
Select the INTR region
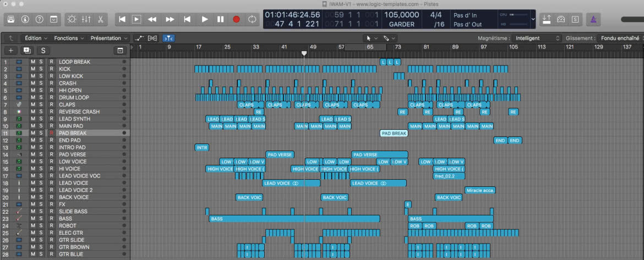[201, 147]
